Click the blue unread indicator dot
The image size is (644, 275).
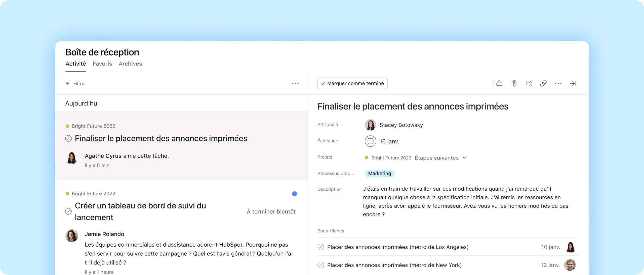[x=295, y=194]
